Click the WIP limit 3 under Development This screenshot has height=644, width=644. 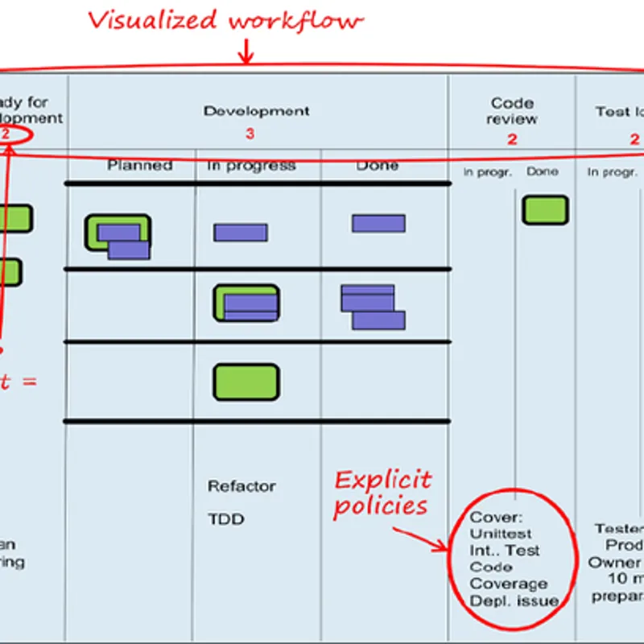click(x=250, y=134)
